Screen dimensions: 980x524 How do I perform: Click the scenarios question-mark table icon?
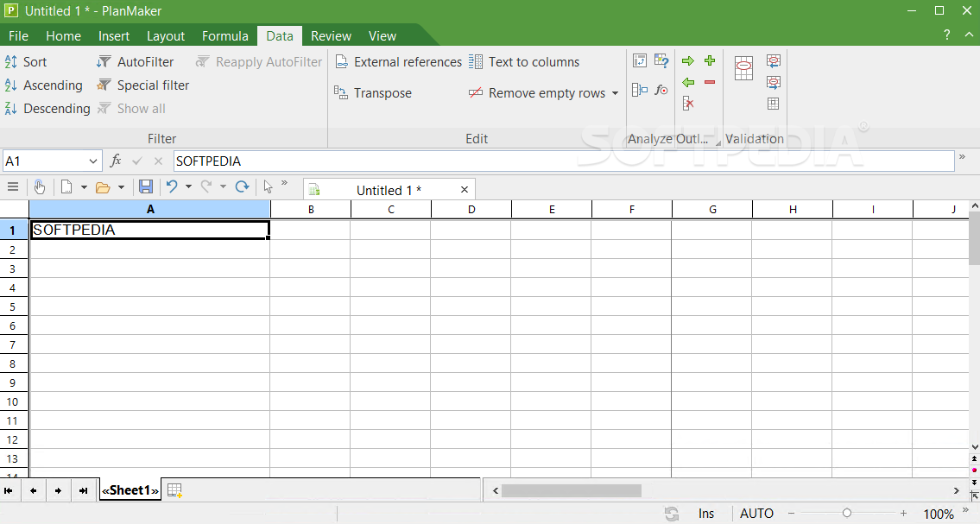pos(661,60)
